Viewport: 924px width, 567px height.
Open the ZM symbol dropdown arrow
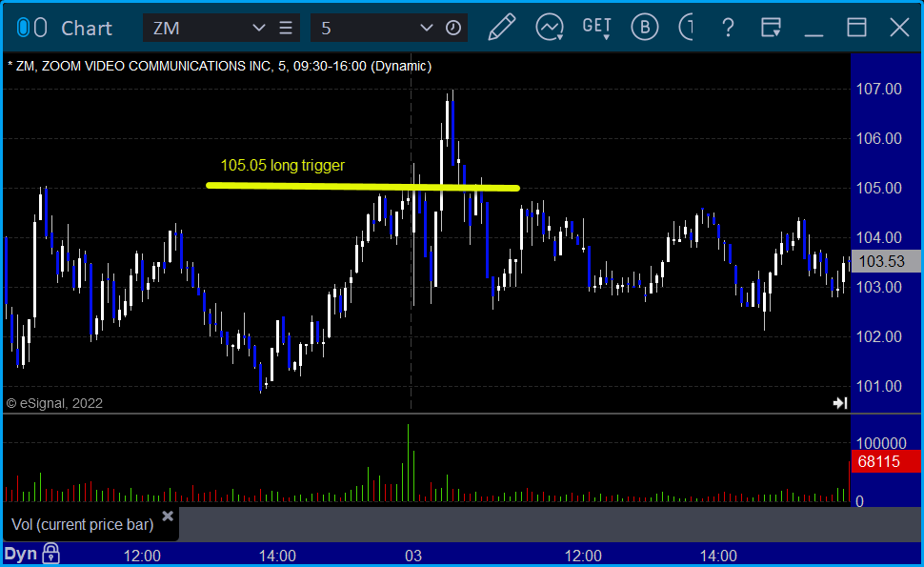click(258, 28)
